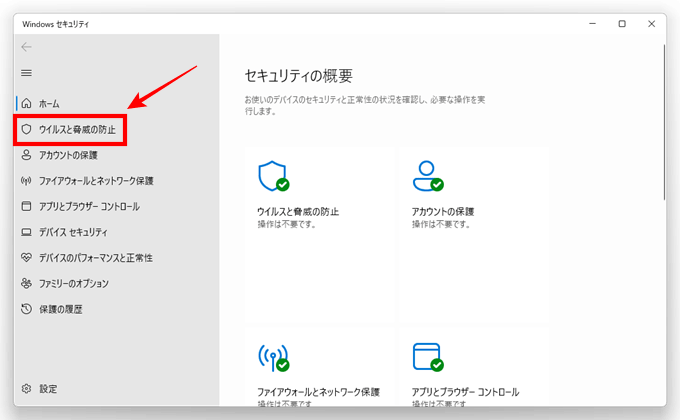680x420 pixels.
Task: Click the family icon for ファミリーのオプション
Action: point(26,283)
